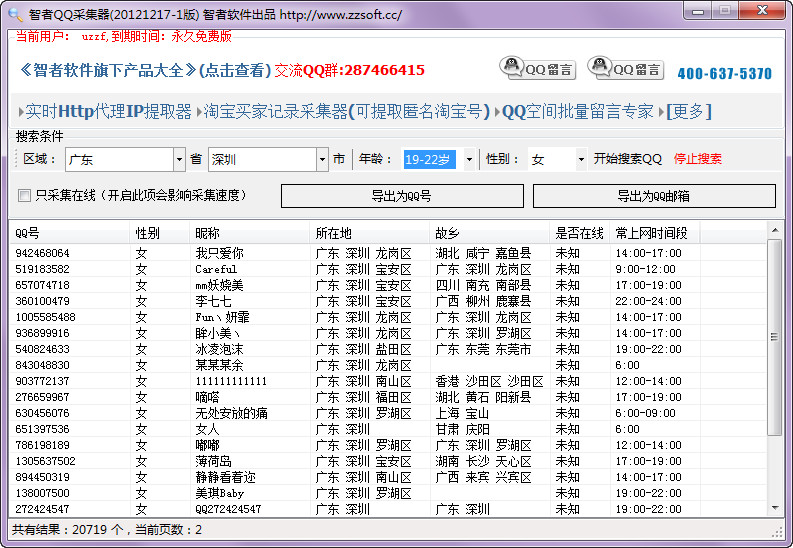793x548 pixels.
Task: Select row with QQ 942468064
Action: click(387, 253)
